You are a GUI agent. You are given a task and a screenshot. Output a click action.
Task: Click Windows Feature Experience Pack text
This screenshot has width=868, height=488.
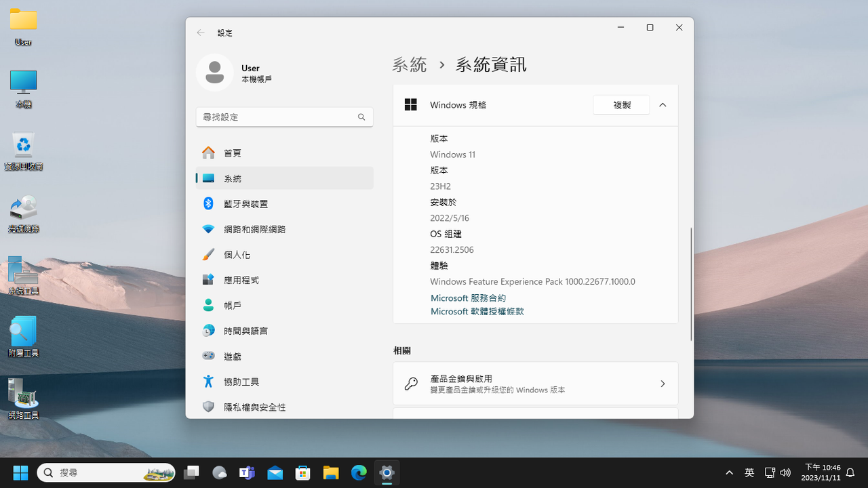(532, 282)
